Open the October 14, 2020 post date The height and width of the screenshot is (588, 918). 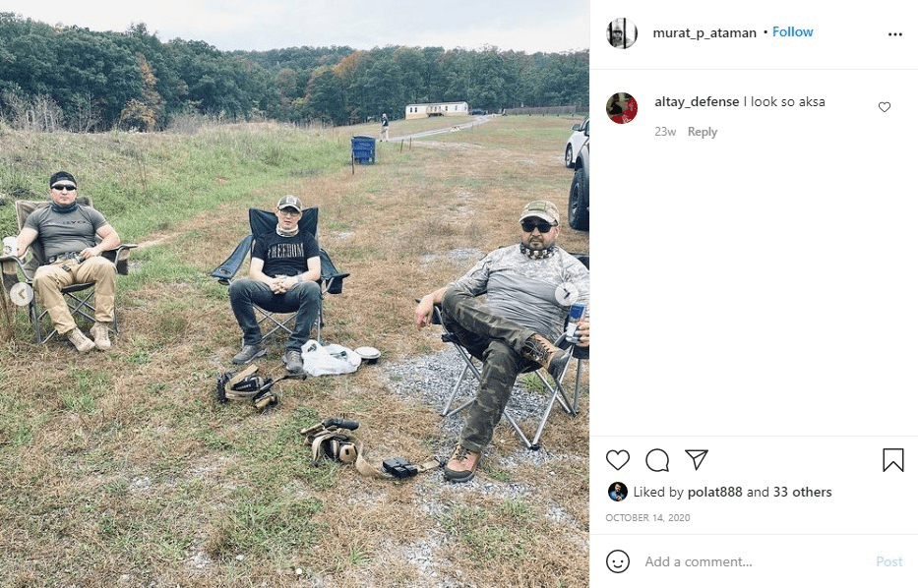coord(647,518)
